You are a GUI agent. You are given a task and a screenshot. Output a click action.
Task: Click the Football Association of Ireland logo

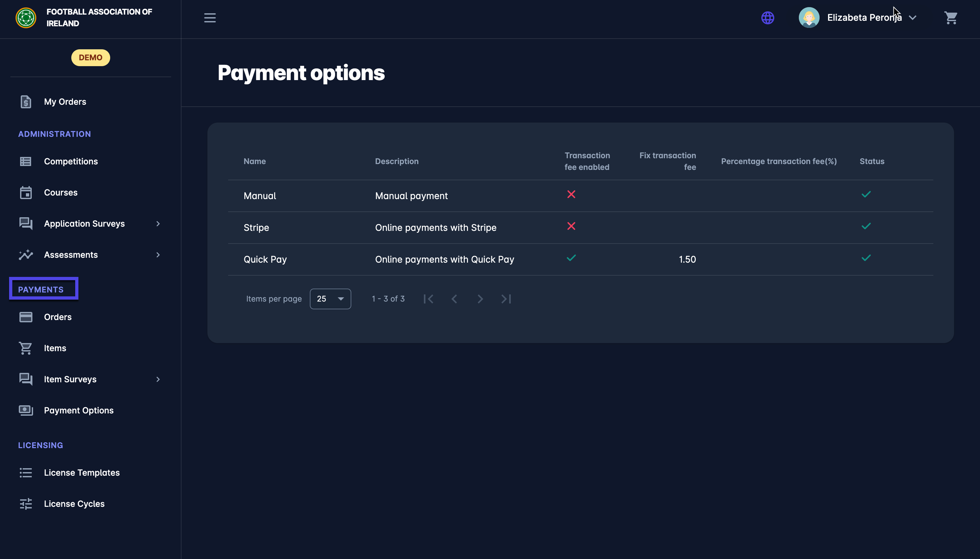(x=26, y=18)
